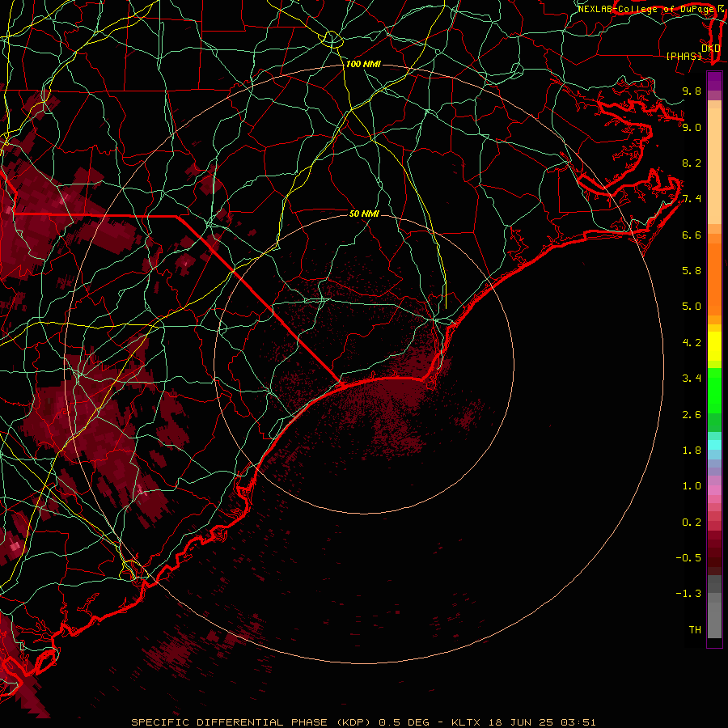Viewport: 728px width, 728px height.
Task: Click the "9.0" color scale value
Action: (x=692, y=127)
